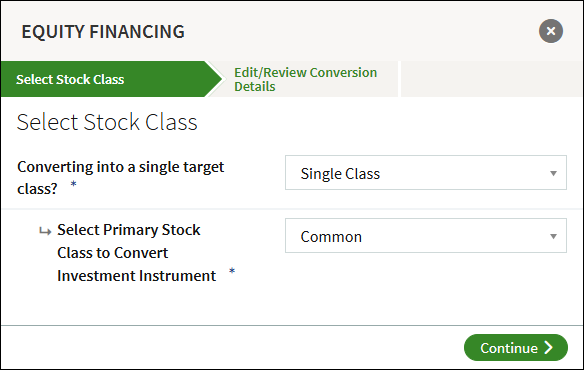This screenshot has height=370, width=584.
Task: Open the Single Class combo box
Action: (426, 173)
